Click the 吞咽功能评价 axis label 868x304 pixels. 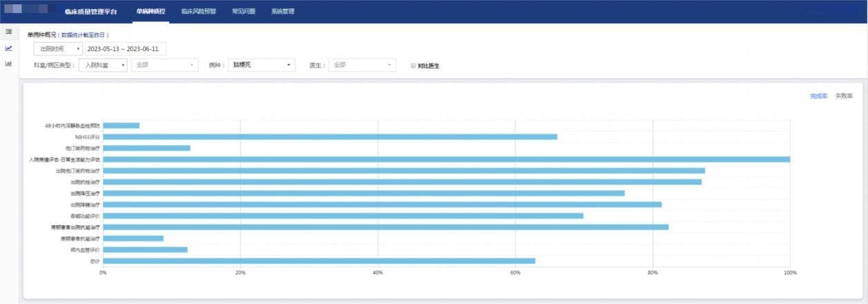(x=86, y=216)
